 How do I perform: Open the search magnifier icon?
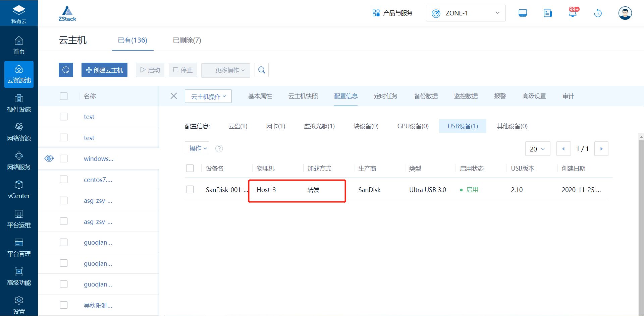262,70
